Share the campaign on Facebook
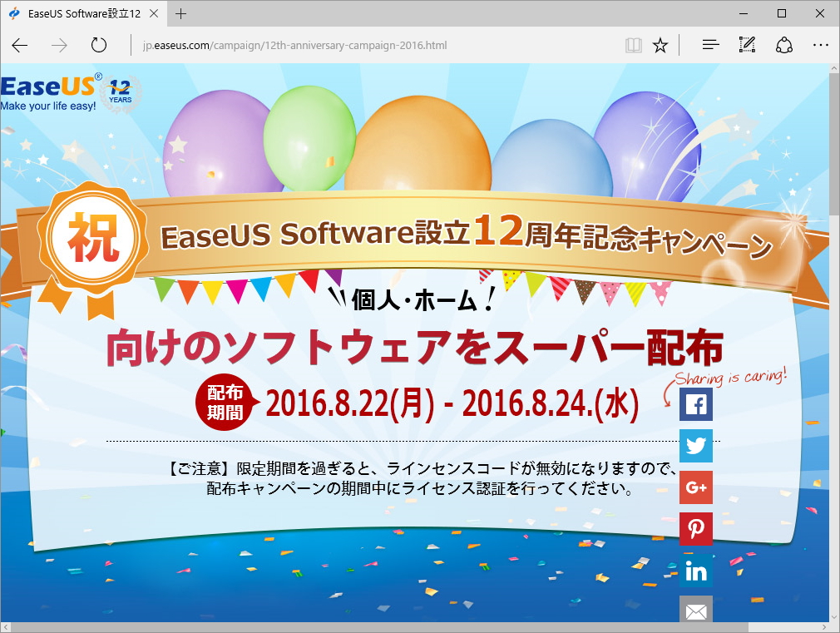 pyautogui.click(x=695, y=404)
